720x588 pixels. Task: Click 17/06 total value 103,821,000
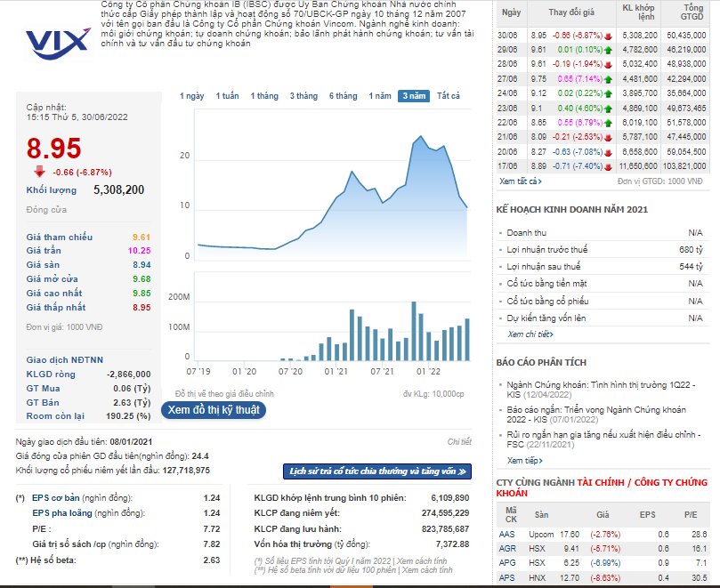coord(684,166)
